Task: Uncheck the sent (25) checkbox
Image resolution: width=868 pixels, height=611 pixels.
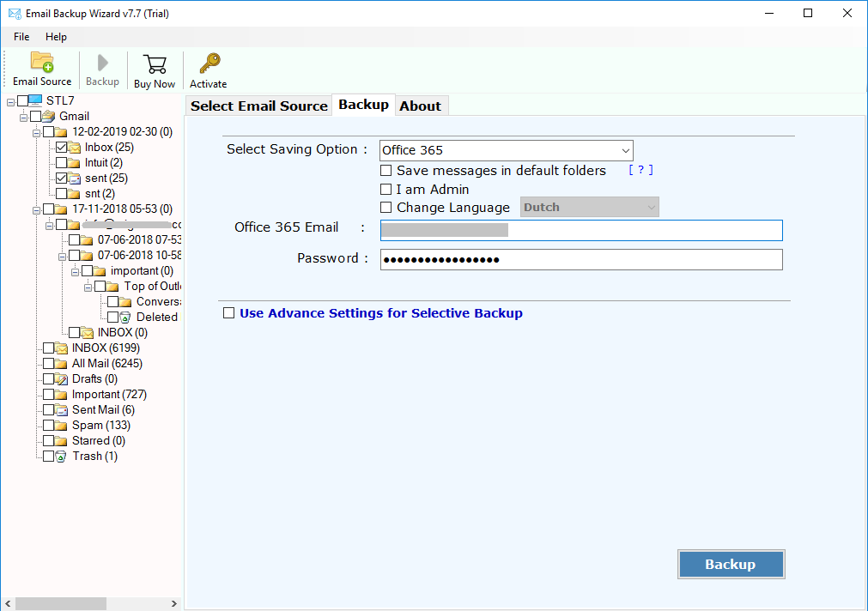Action: [x=62, y=178]
